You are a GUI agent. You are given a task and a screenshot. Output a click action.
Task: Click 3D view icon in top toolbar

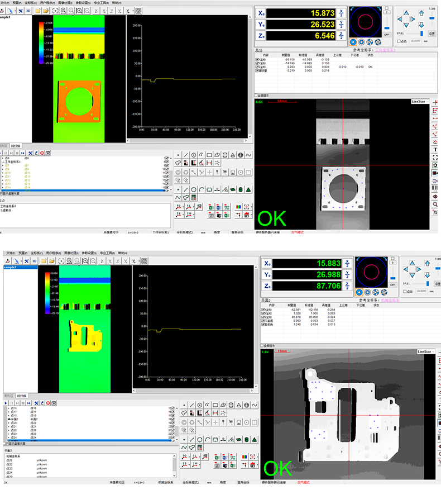(28, 11)
